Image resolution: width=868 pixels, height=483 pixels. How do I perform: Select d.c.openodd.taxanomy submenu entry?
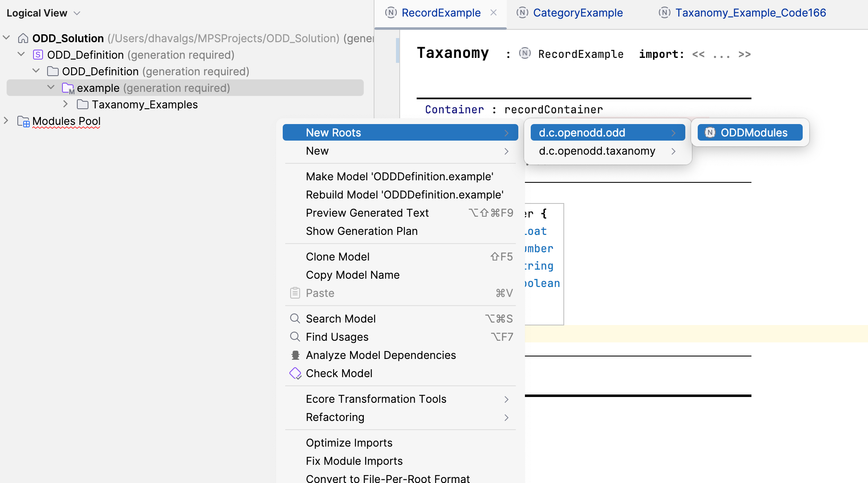point(597,151)
